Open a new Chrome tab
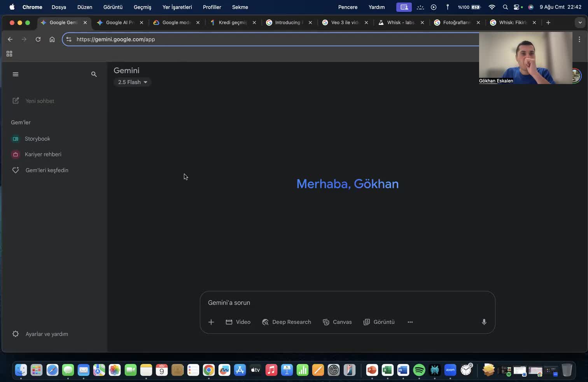Screen dimensions: 588x382 point(548,23)
